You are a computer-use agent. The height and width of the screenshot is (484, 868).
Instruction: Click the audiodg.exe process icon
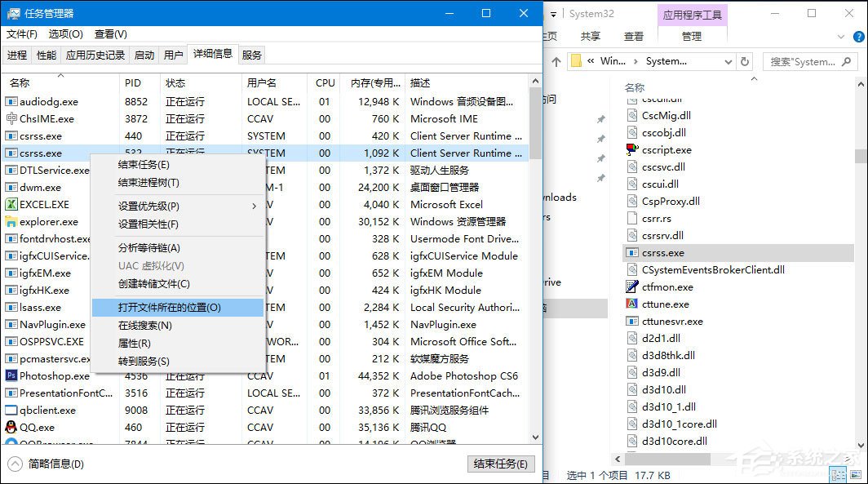coord(11,101)
